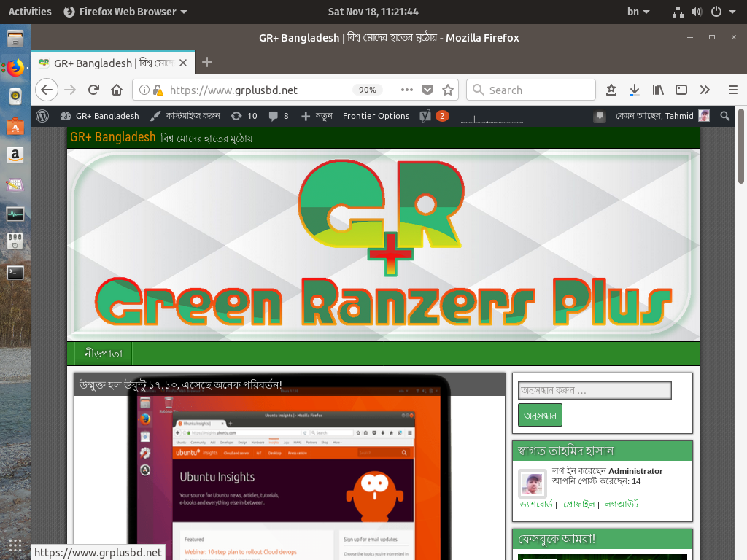Click the padlock security warning icon
The image size is (747, 560).
point(158,90)
